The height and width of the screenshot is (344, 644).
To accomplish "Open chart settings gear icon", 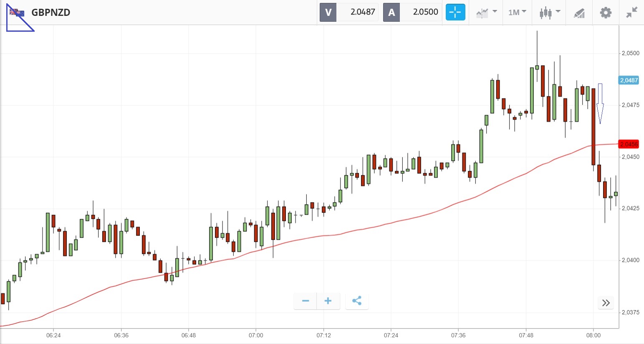I will [x=605, y=13].
